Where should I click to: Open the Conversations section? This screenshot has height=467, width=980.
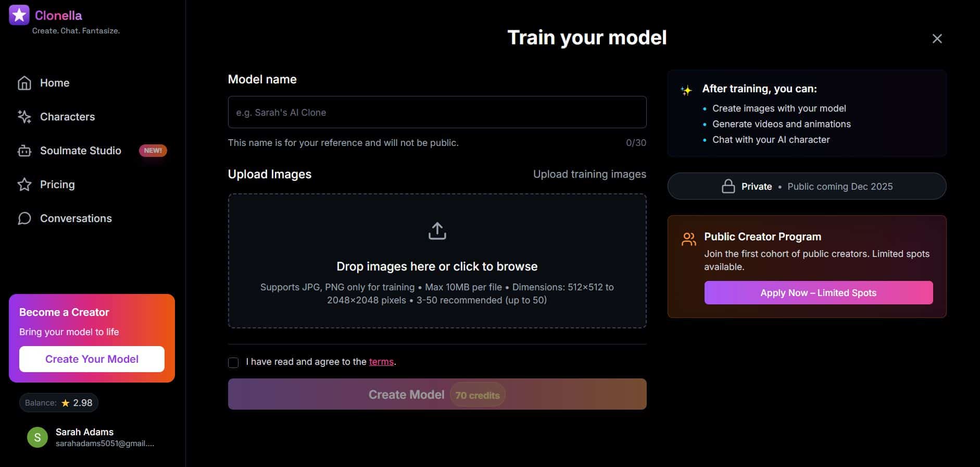pos(92,218)
